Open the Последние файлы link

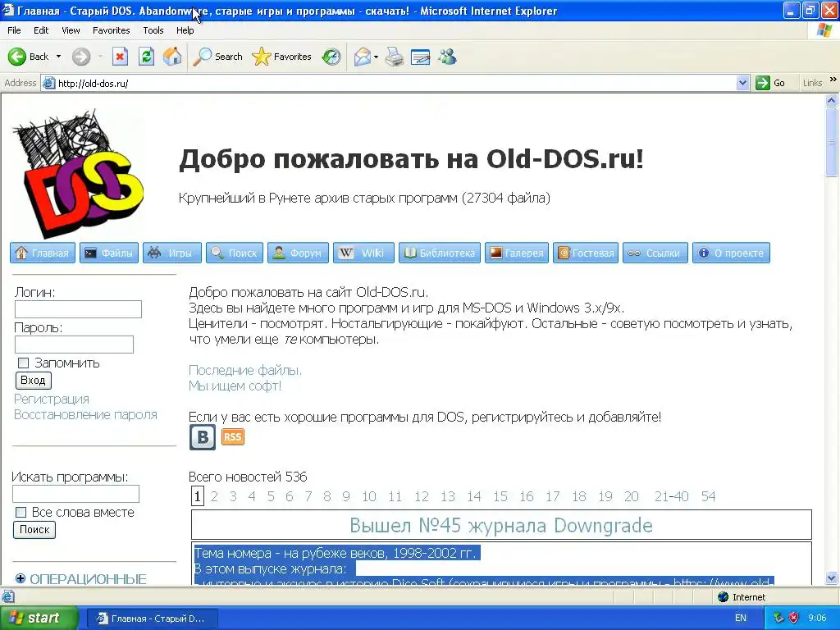point(245,370)
